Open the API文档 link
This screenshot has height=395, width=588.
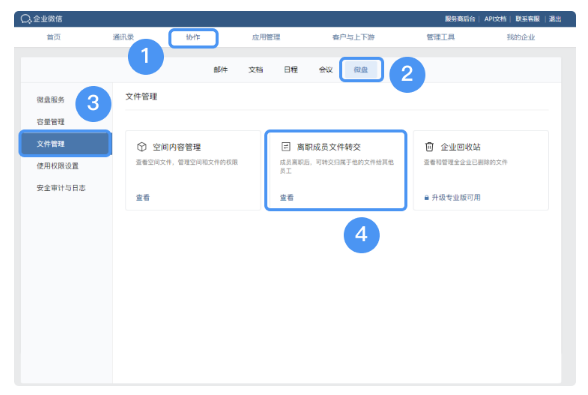[495, 19]
